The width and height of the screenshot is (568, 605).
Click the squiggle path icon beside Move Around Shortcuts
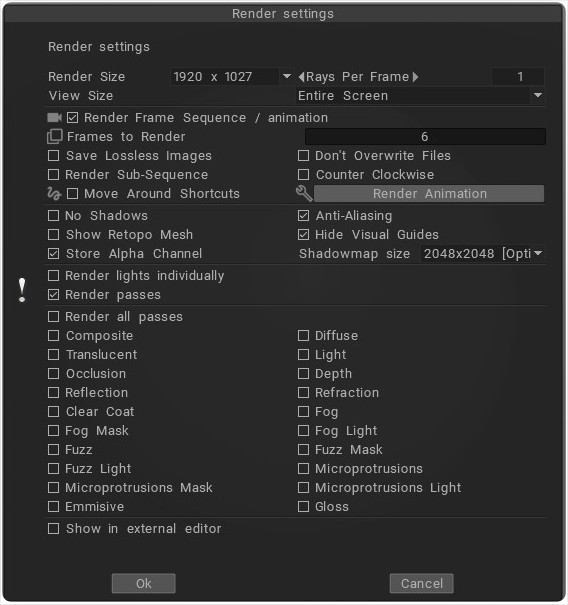pyautogui.click(x=54, y=193)
